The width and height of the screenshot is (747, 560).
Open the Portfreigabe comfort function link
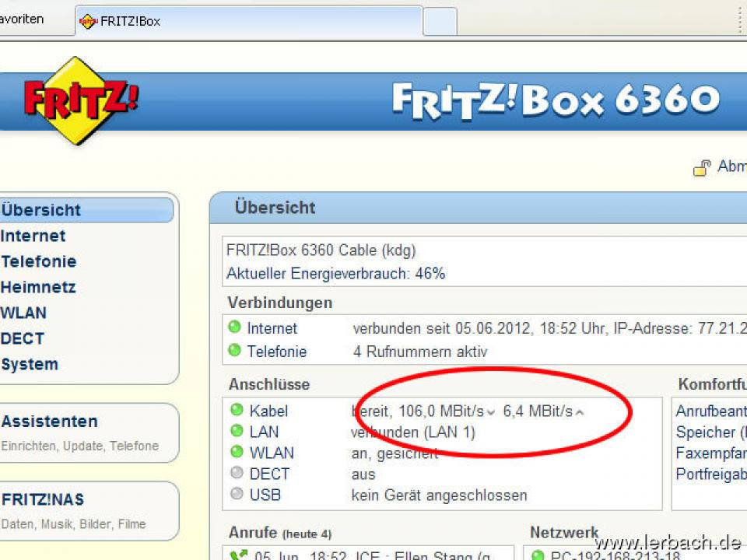pos(711,474)
